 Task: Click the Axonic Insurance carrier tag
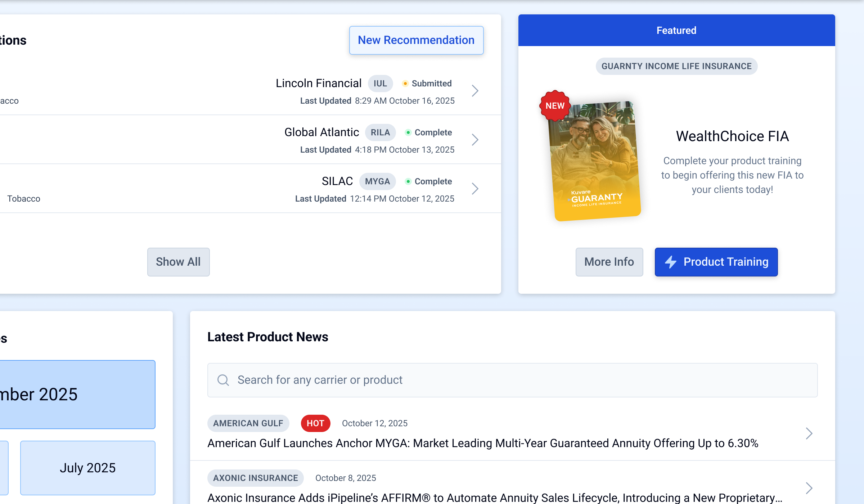pos(255,478)
